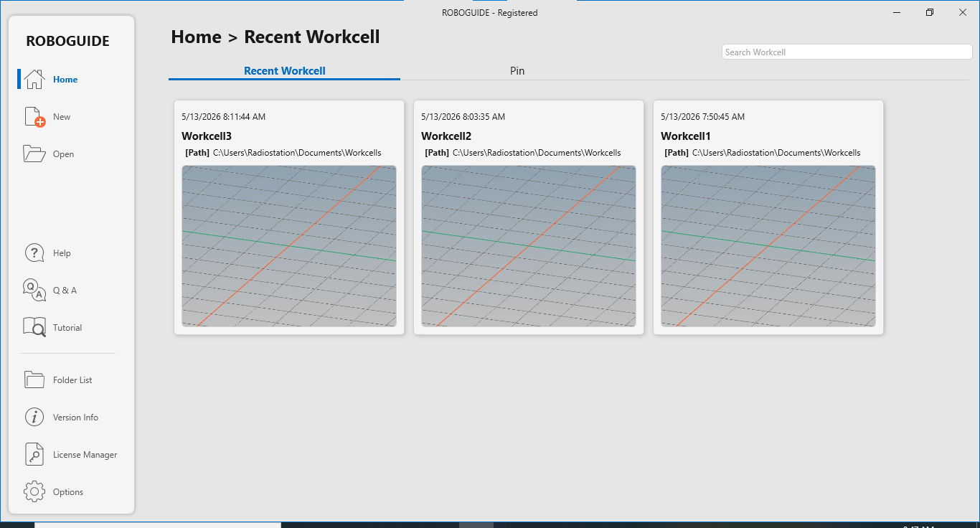Create a workcell via the New icon
This screenshot has width=980, height=528.
34,117
